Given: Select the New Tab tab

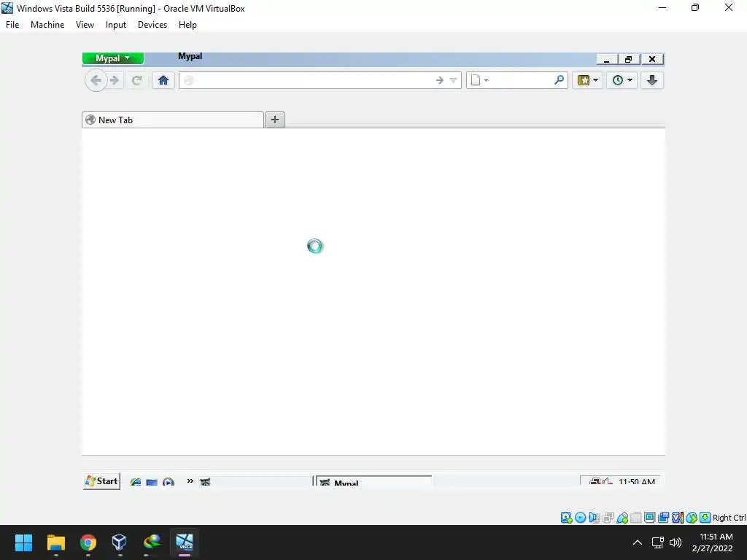Looking at the screenshot, I should 172,120.
